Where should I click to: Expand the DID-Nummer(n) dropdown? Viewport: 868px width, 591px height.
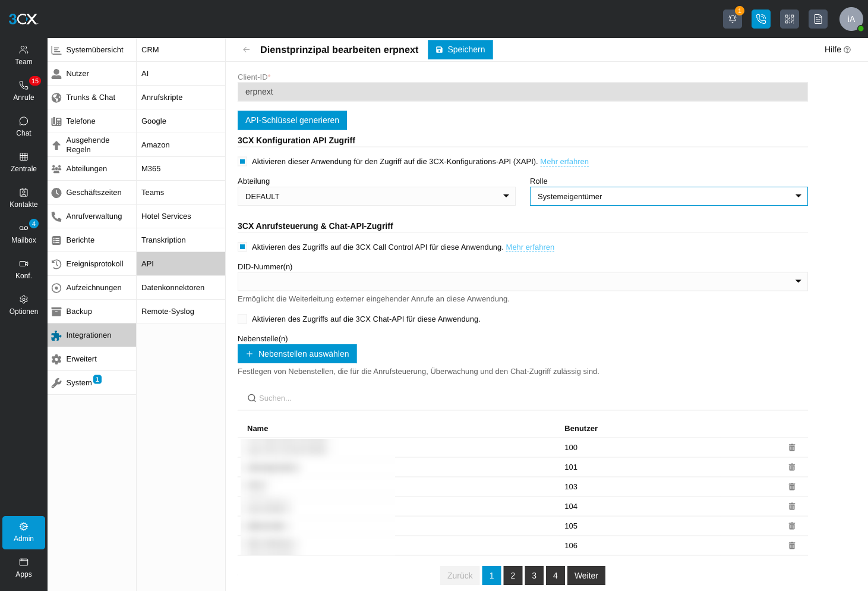(523, 281)
